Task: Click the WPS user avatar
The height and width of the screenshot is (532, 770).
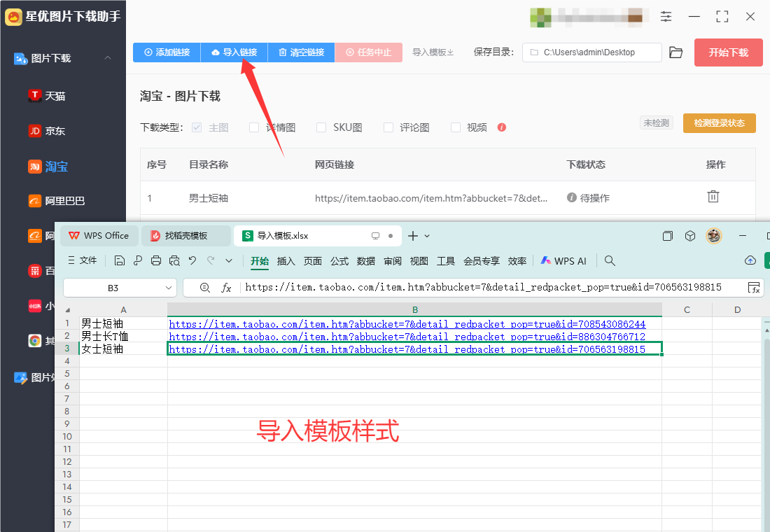Action: 713,236
